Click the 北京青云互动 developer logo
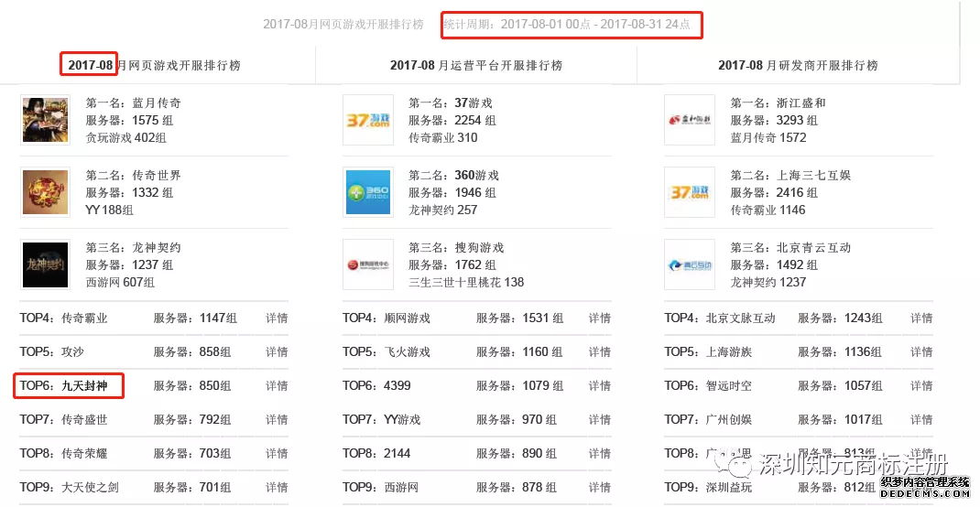The height and width of the screenshot is (507, 980). tap(690, 264)
